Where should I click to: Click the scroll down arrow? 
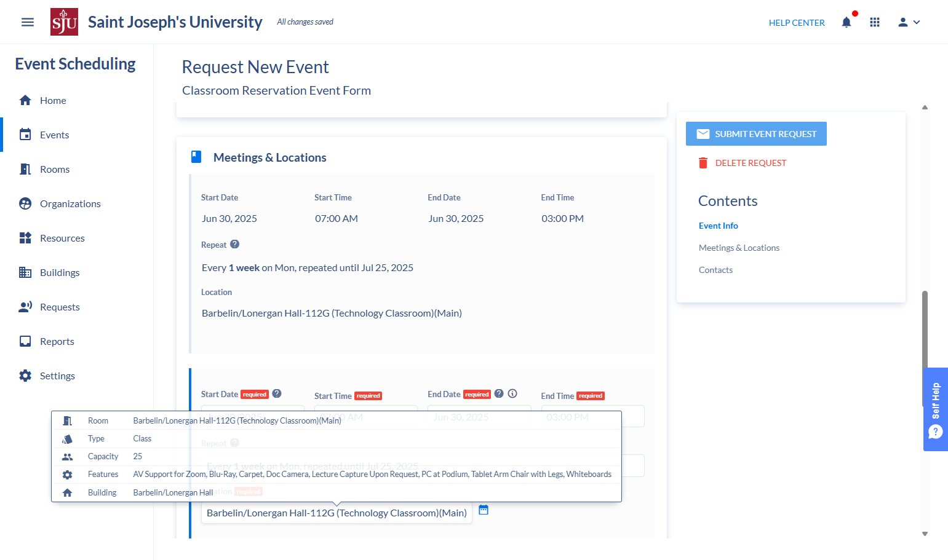(925, 534)
